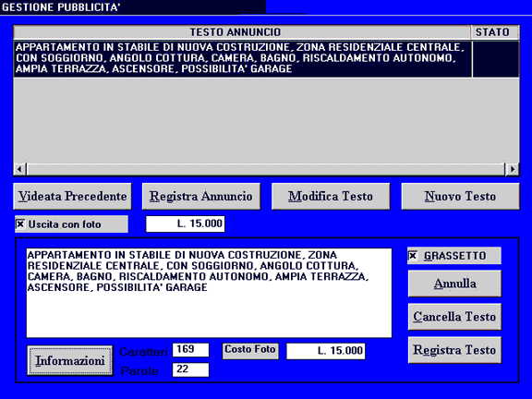Image resolution: width=532 pixels, height=399 pixels.
Task: Select the APPARTAMENTO IN STABILE announcement row
Action: point(243,58)
